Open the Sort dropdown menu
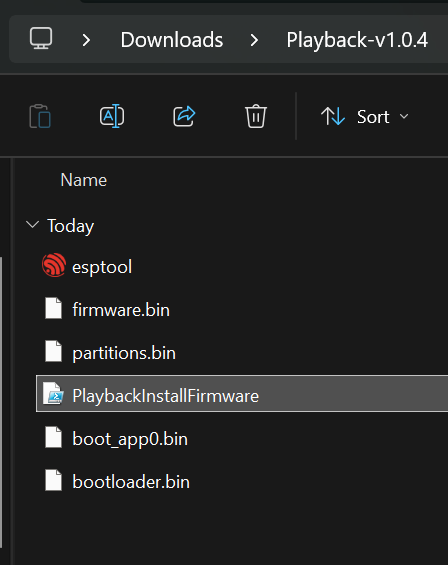The image size is (448, 565). coord(365,116)
